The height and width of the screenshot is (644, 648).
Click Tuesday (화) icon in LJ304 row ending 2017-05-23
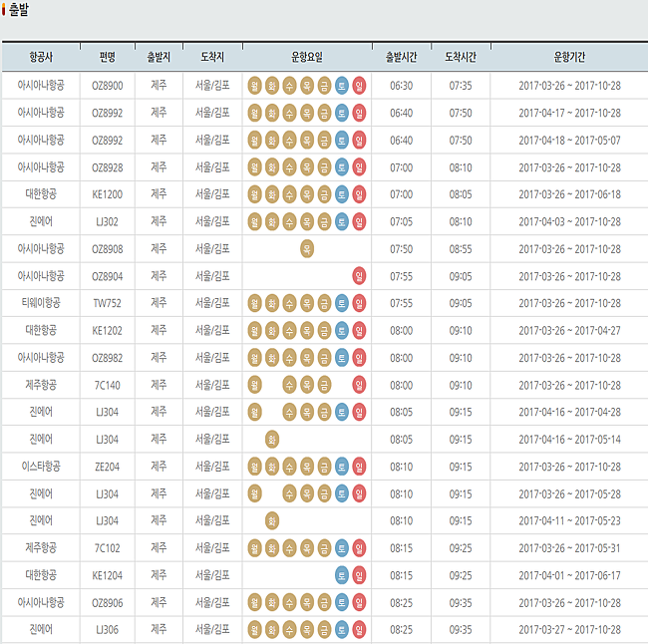tap(272, 520)
